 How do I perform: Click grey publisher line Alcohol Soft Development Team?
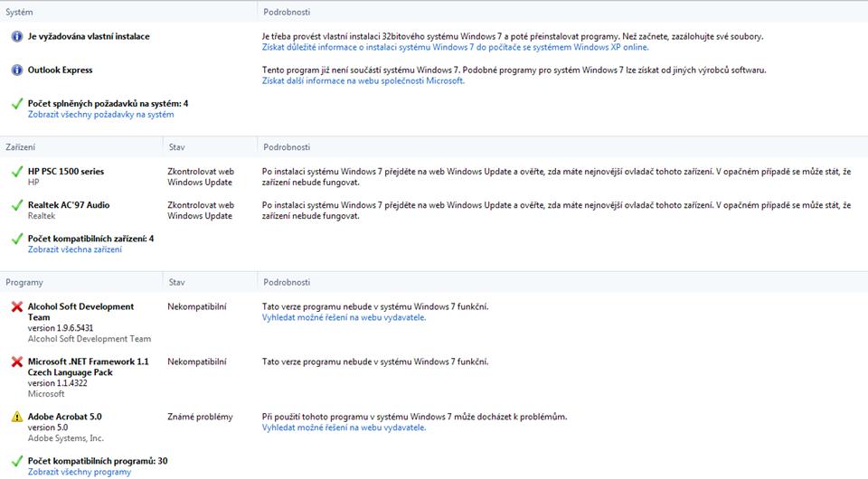click(x=90, y=339)
